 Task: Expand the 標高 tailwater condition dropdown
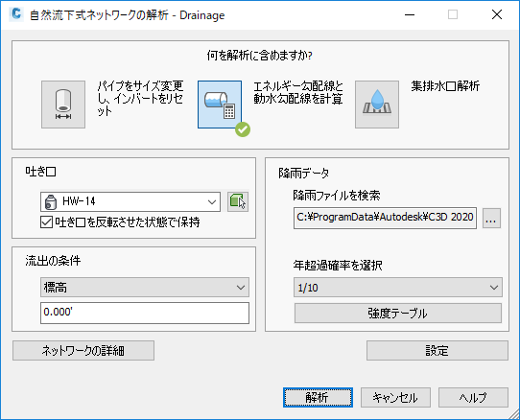coord(145,288)
